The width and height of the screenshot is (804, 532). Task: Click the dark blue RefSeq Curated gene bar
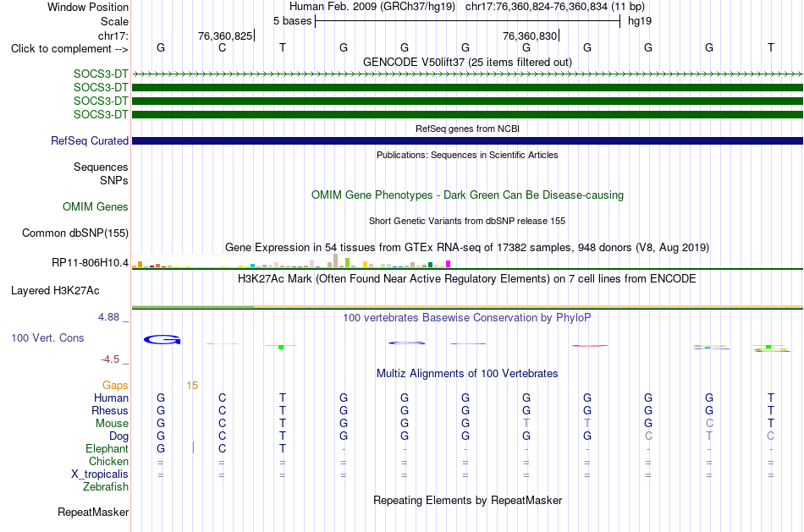pos(467,141)
